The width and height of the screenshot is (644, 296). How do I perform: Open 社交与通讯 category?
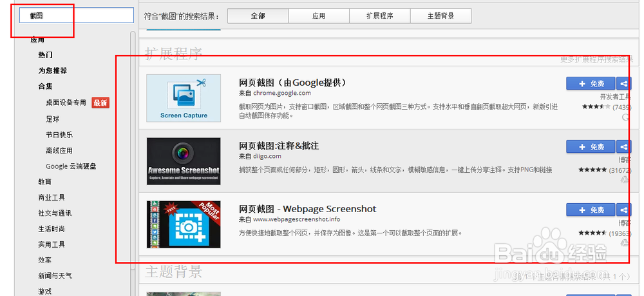[x=55, y=213]
